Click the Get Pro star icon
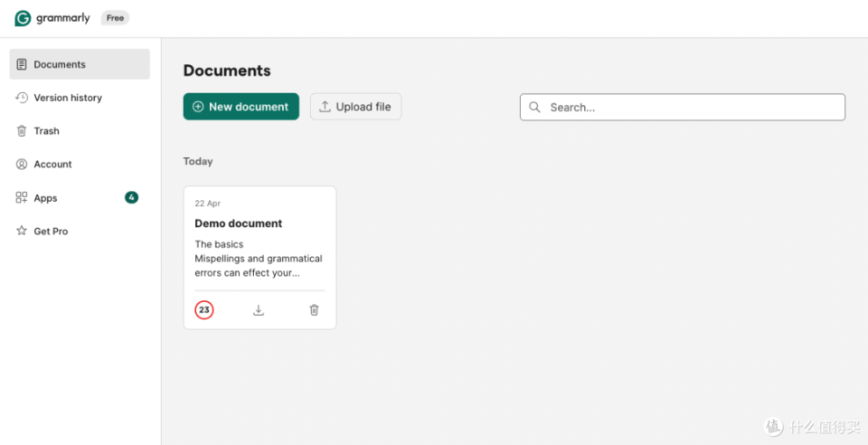868x445 pixels. [x=22, y=231]
